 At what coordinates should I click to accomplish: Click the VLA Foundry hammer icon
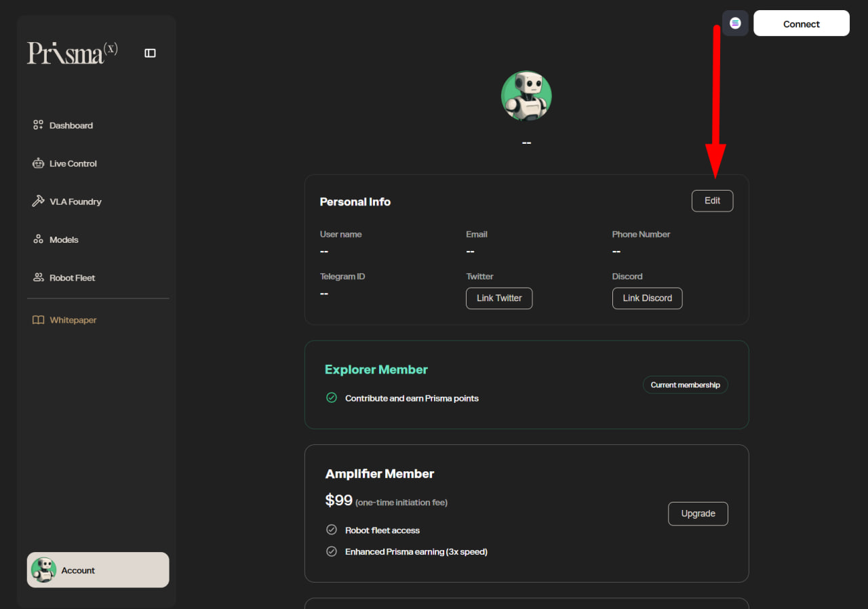[38, 201]
